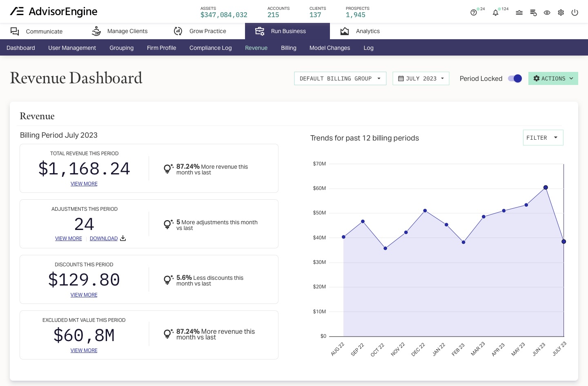Open the Communicate chat icon

(15, 31)
